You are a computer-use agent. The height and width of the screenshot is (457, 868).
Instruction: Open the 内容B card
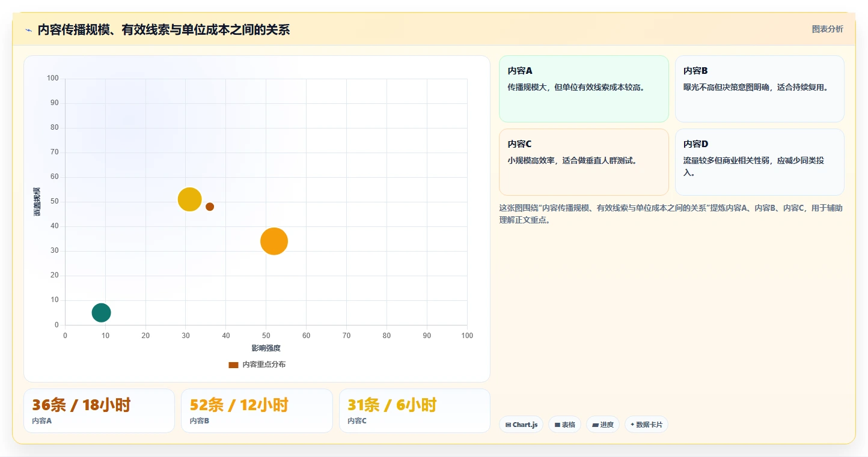click(x=760, y=89)
